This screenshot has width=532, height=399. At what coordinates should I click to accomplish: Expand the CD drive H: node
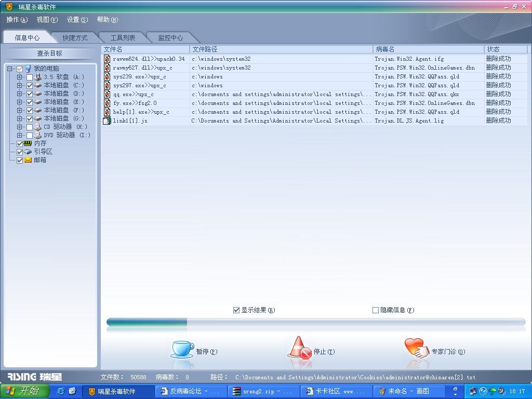click(x=19, y=127)
